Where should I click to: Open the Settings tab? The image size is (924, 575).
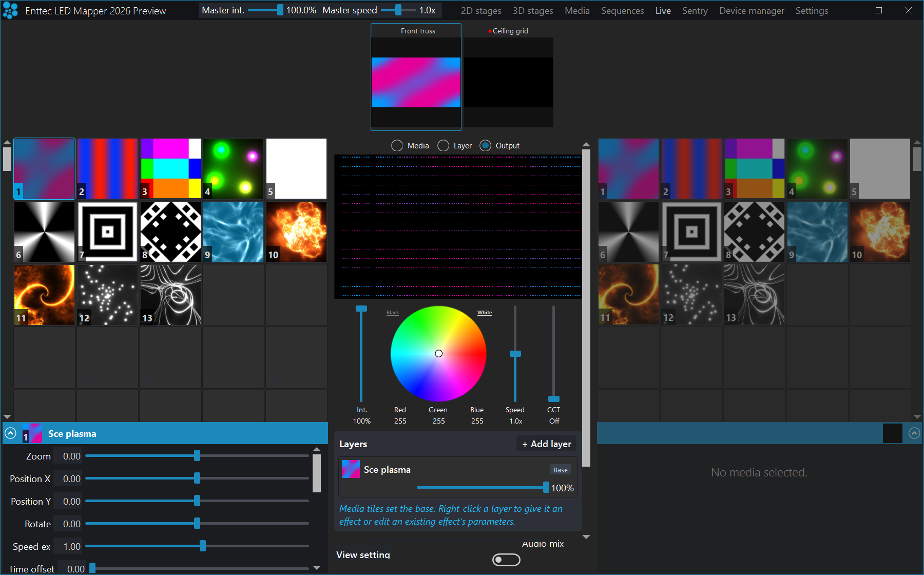[812, 11]
